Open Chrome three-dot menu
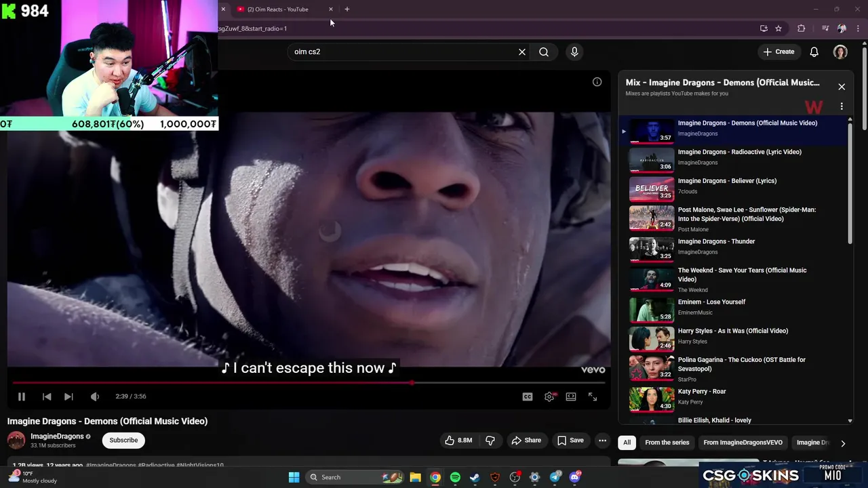 click(x=858, y=28)
